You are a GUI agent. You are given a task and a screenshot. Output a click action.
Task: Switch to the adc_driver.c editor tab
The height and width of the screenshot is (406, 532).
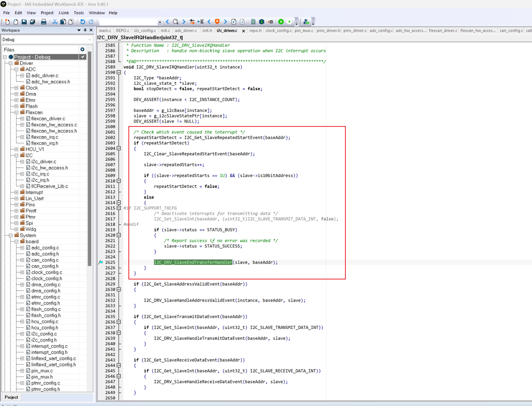(186, 30)
